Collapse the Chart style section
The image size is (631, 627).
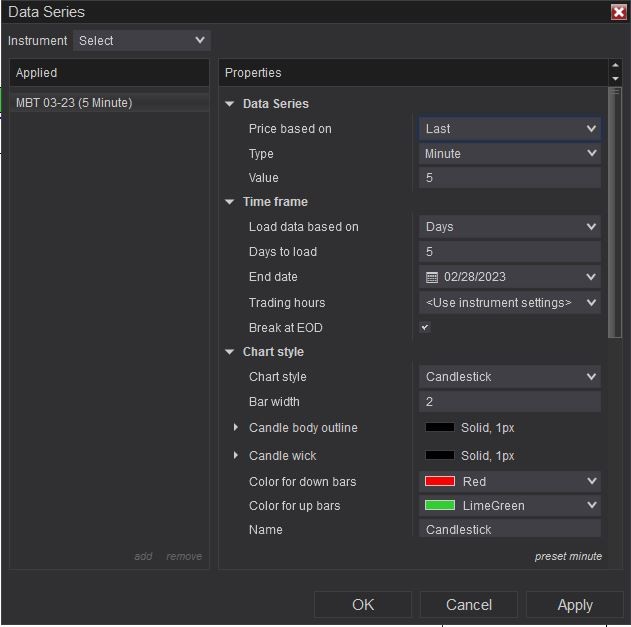[x=230, y=352]
